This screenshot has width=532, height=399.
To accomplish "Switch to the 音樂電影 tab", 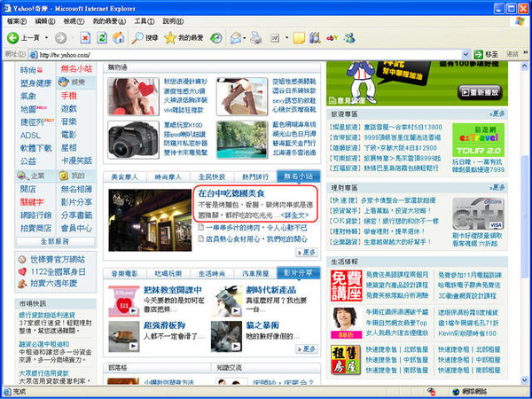I will click(x=124, y=273).
